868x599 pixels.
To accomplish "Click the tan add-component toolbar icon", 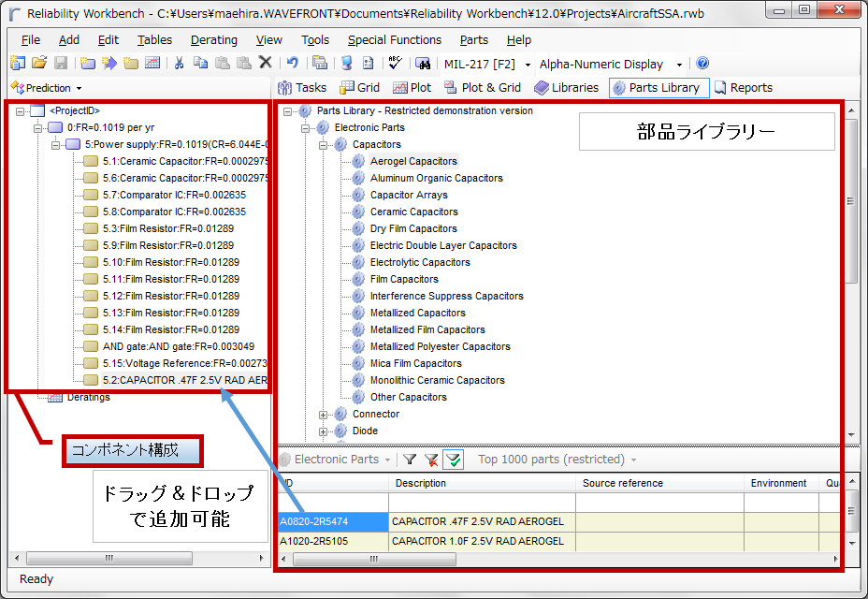I will (131, 63).
